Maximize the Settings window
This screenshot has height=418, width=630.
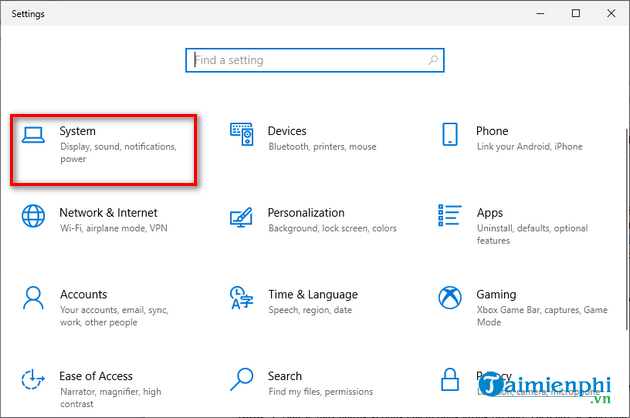pyautogui.click(x=576, y=14)
